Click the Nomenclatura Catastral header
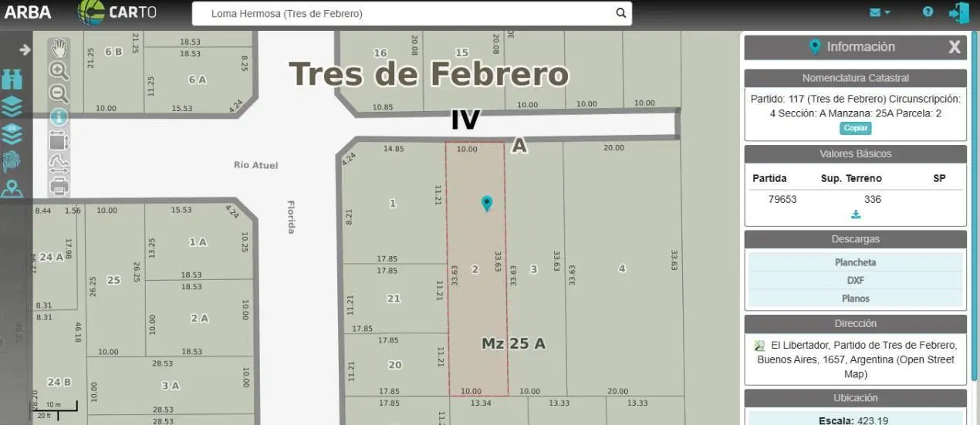 pyautogui.click(x=855, y=78)
